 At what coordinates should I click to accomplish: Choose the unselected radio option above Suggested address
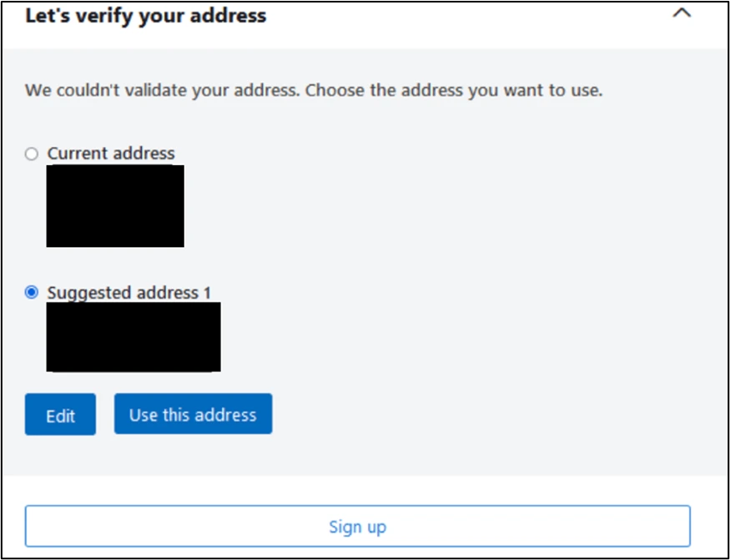point(32,154)
